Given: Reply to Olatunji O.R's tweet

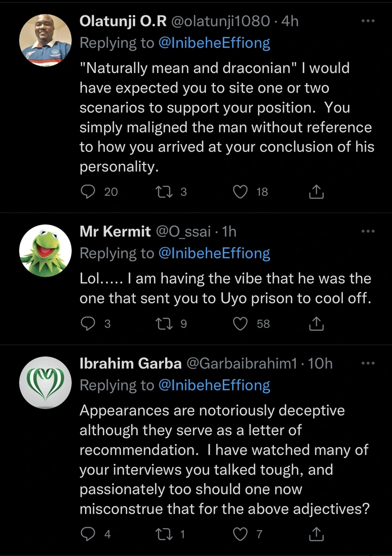Looking at the screenshot, I should pos(88,192).
